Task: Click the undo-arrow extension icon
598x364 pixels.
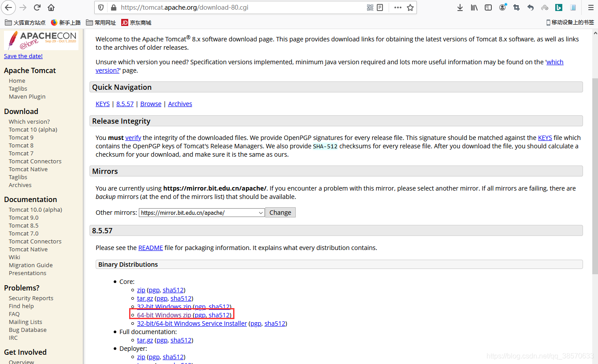Action: [530, 7]
